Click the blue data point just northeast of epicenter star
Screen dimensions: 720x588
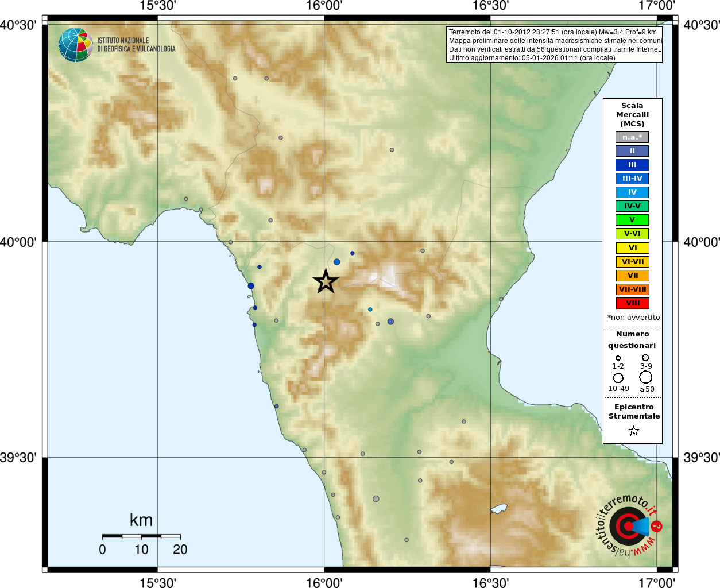337,262
